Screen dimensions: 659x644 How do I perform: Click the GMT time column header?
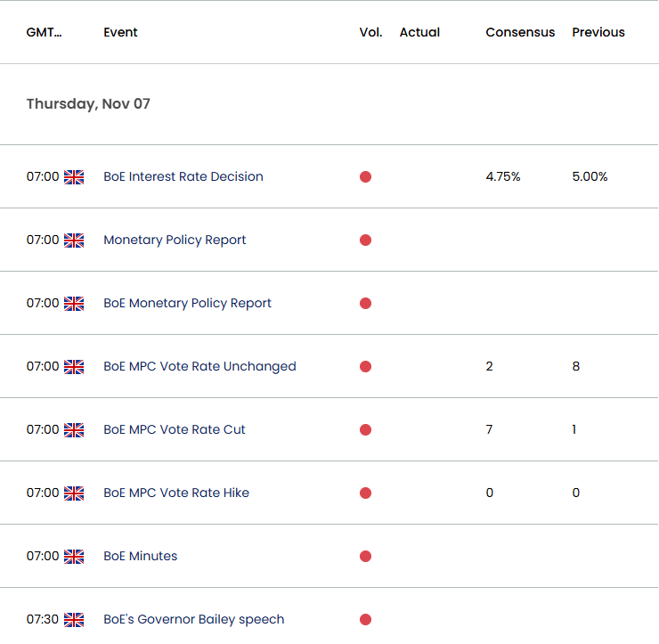44,32
